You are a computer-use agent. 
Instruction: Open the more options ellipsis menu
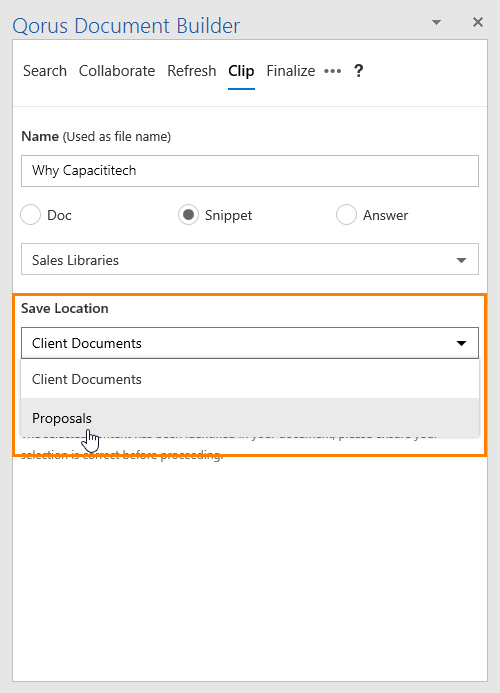pyautogui.click(x=332, y=71)
